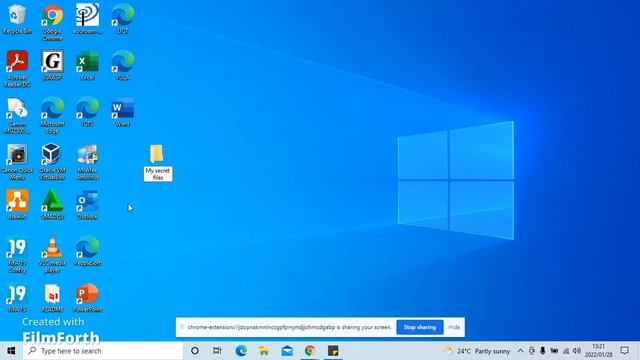Viewport: 640px width, 360px height.
Task: Open the Action Center notifications icon
Action: 624,351
